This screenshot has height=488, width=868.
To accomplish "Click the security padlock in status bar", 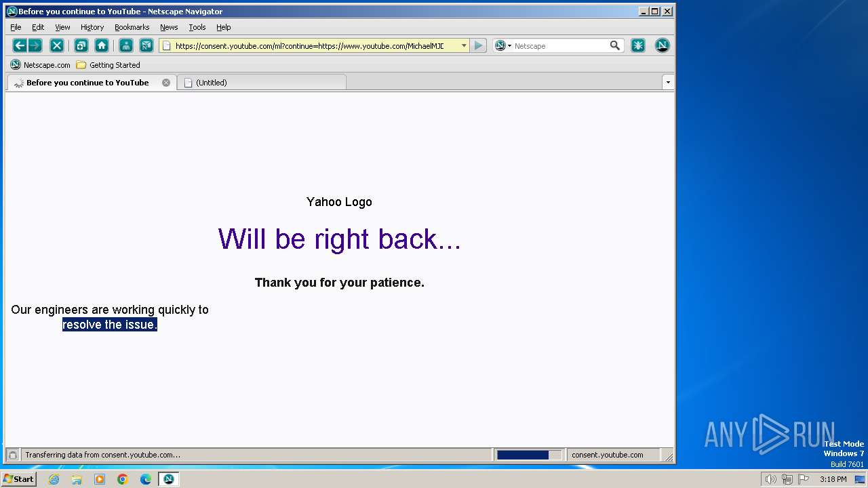I will [12, 455].
